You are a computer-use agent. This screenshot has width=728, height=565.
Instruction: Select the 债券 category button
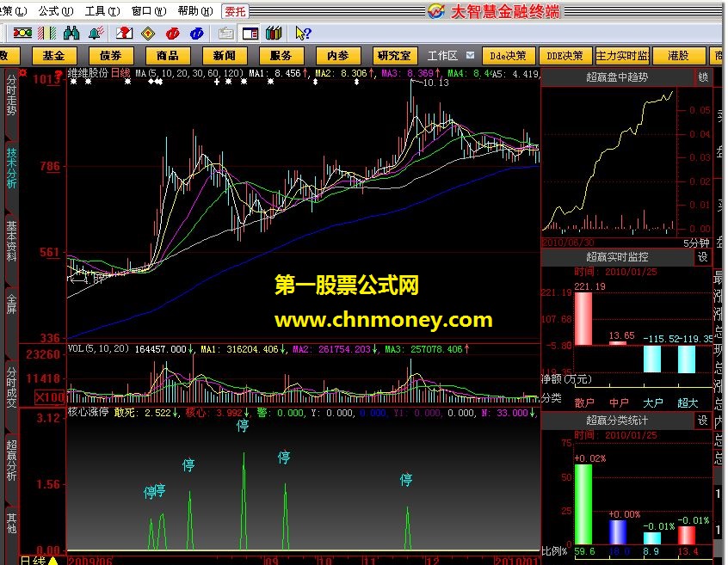111,56
